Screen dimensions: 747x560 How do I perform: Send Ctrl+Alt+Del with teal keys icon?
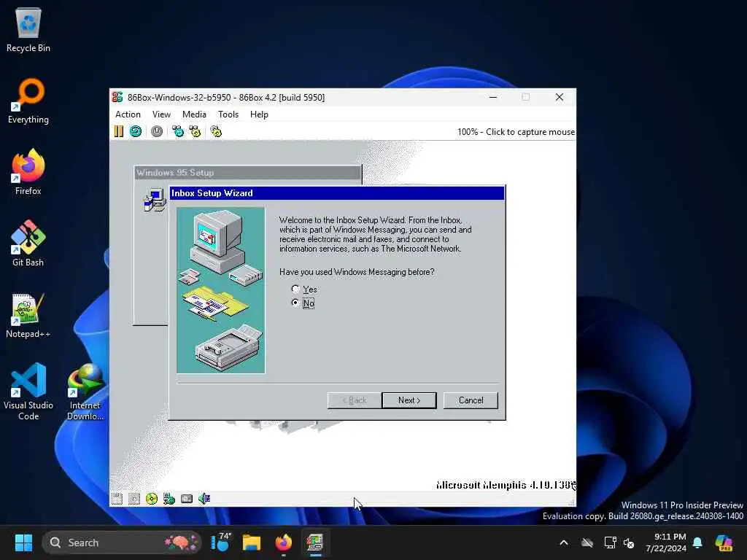point(178,131)
